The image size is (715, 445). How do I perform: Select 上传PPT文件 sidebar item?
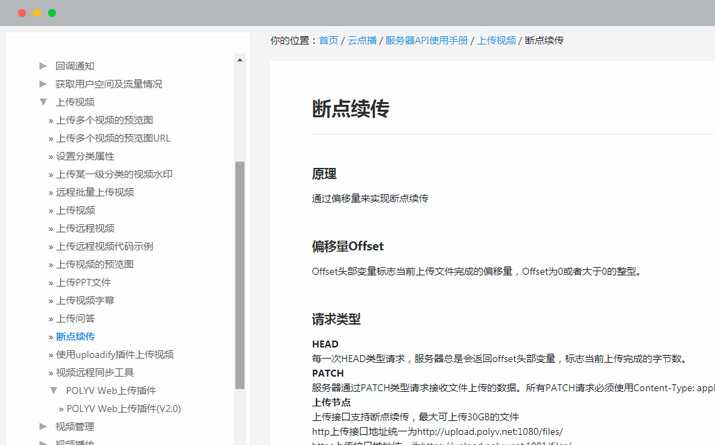83,282
